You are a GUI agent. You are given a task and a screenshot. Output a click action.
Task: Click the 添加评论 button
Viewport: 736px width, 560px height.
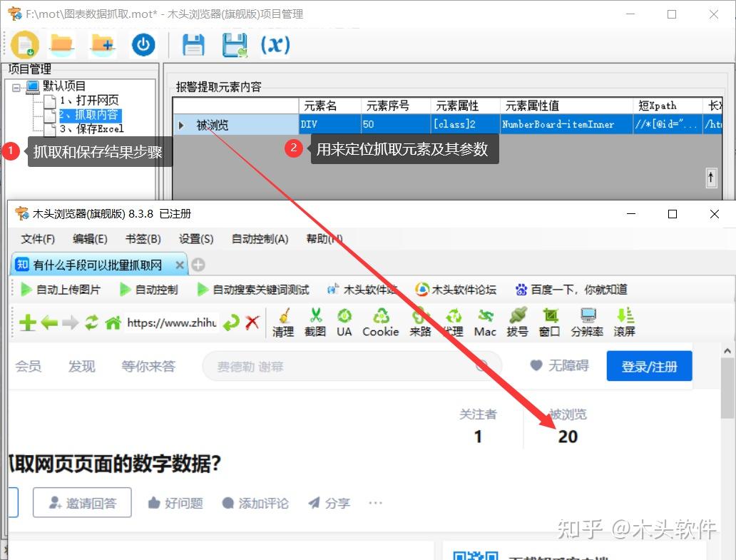(255, 503)
